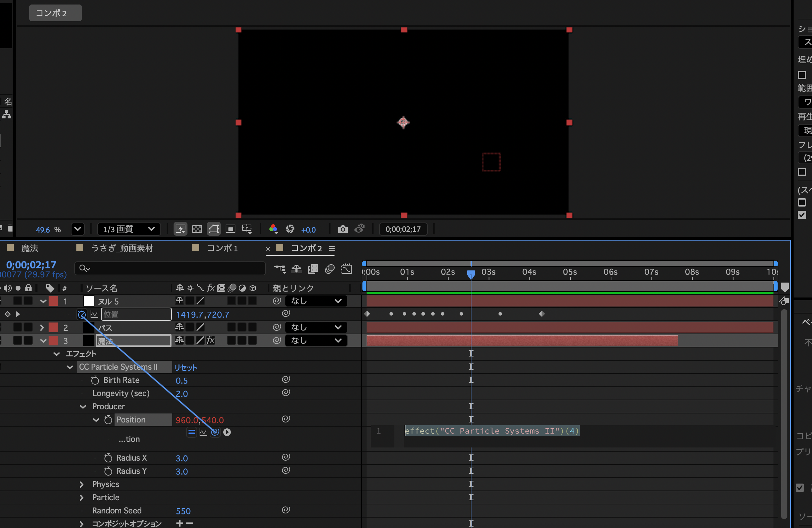Click plus button for コンポジットオプション
The width and height of the screenshot is (812, 528).
point(180,523)
